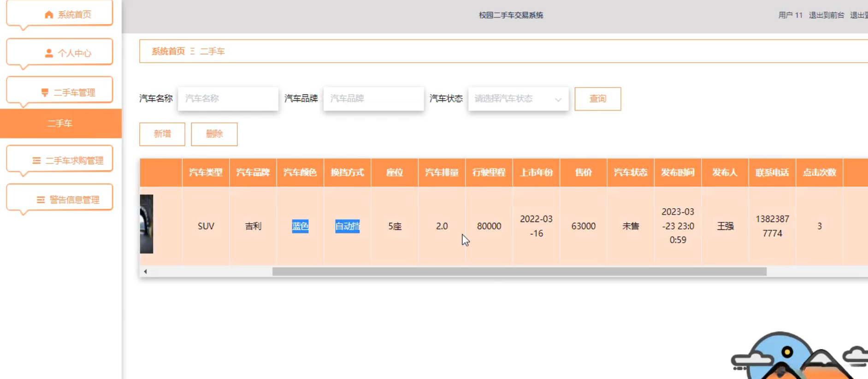Click the highlighted 自动挡 cell
Image resolution: width=868 pixels, height=379 pixels.
(x=348, y=226)
